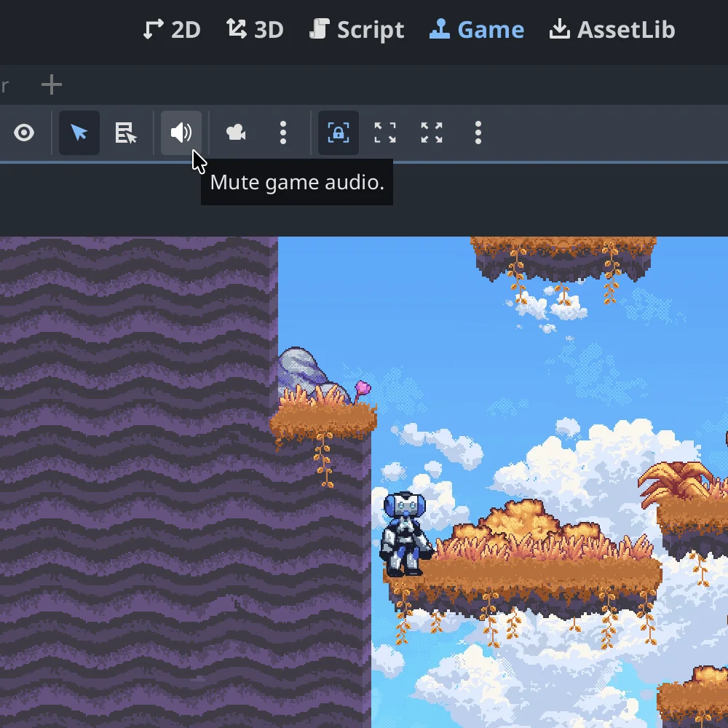
Task: Add a new scene tab with plus button
Action: click(51, 84)
